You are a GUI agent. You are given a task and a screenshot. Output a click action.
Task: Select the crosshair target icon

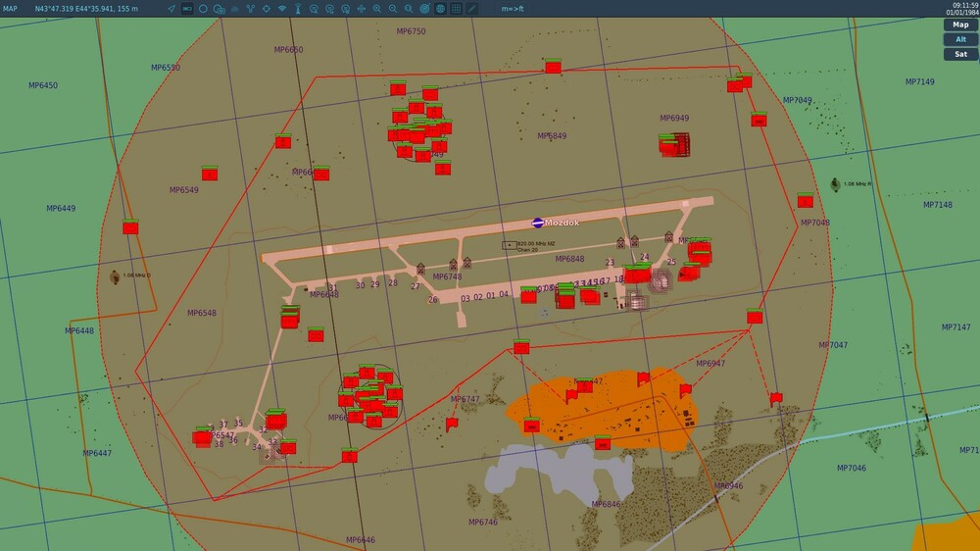(267, 9)
